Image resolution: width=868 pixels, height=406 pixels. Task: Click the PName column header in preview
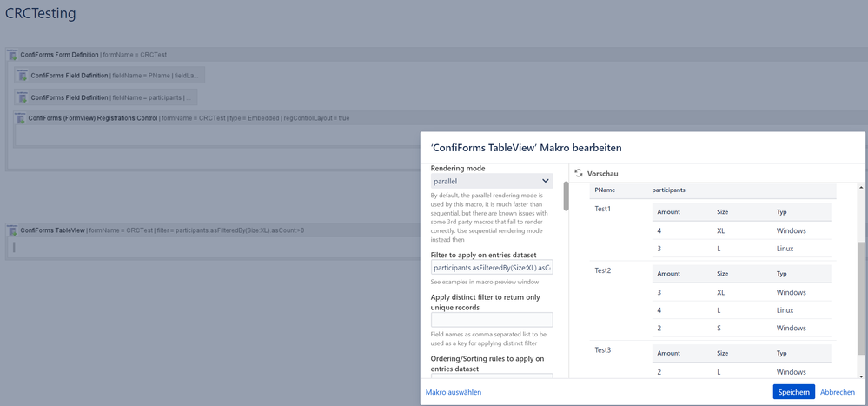605,190
